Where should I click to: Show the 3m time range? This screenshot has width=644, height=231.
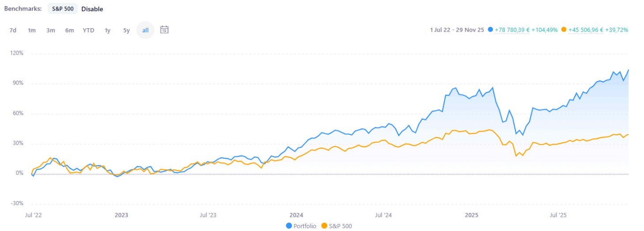point(51,30)
